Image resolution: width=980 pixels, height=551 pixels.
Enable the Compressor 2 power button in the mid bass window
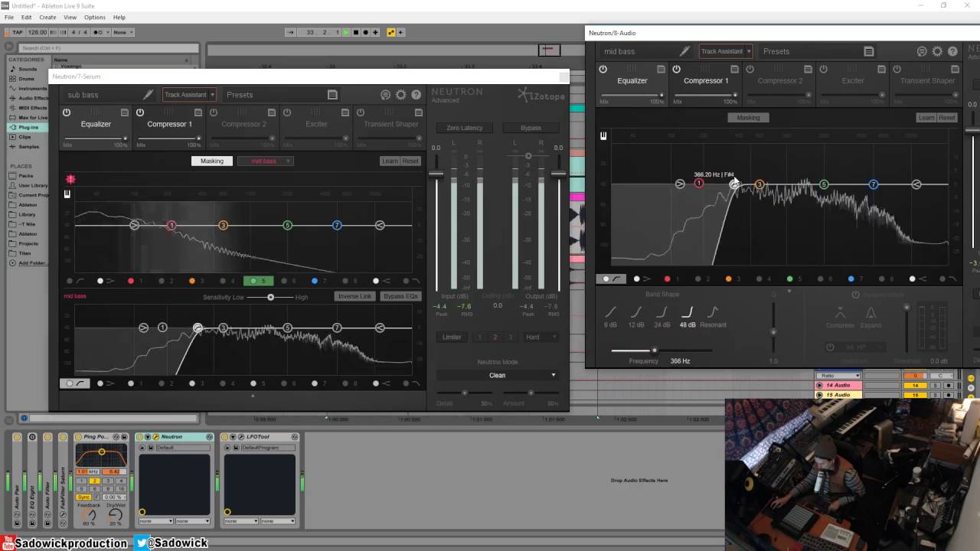750,69
